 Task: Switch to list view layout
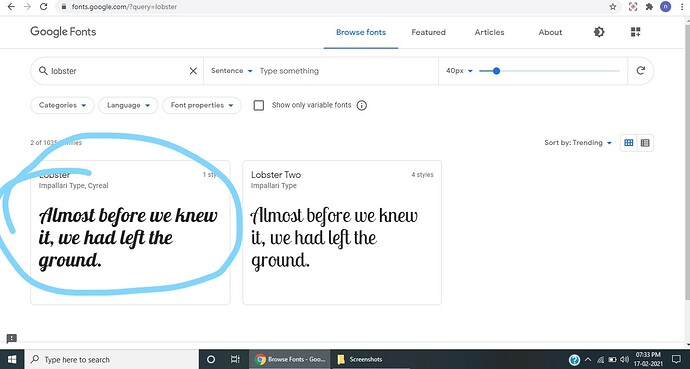[645, 142]
